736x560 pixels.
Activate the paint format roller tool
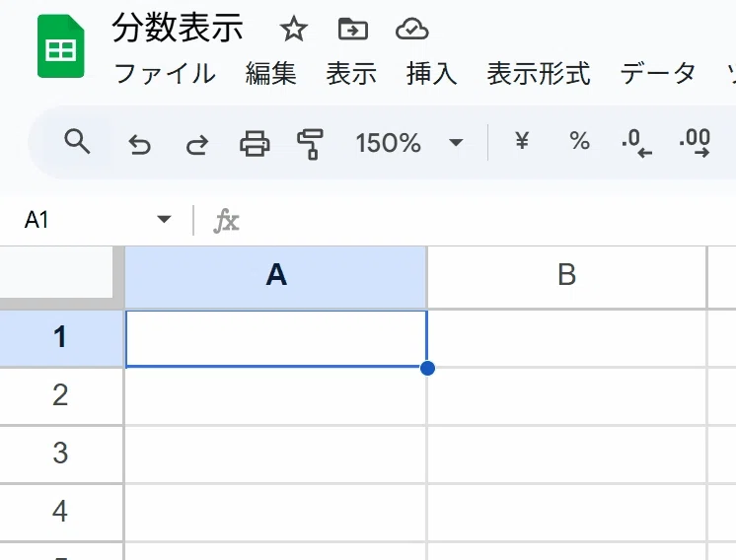point(310,144)
